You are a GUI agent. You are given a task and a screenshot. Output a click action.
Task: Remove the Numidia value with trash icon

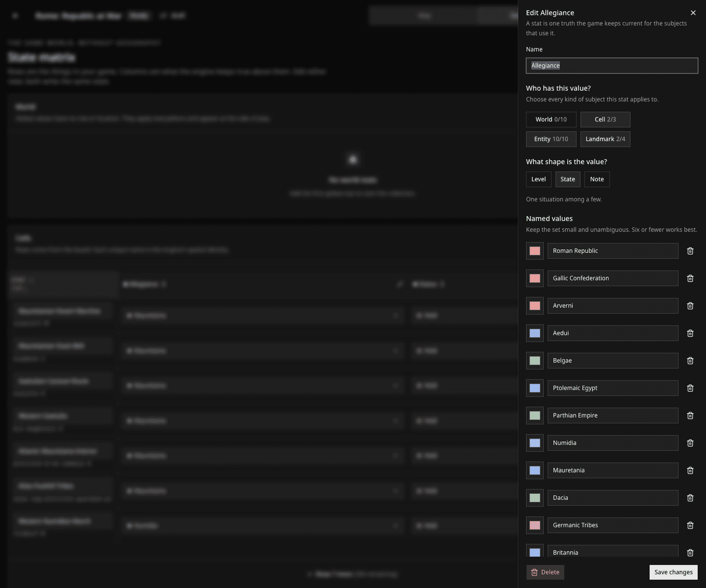click(690, 443)
